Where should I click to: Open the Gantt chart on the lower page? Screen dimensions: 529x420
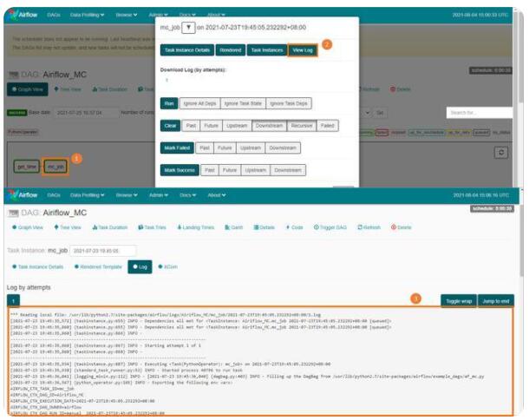tap(234, 227)
